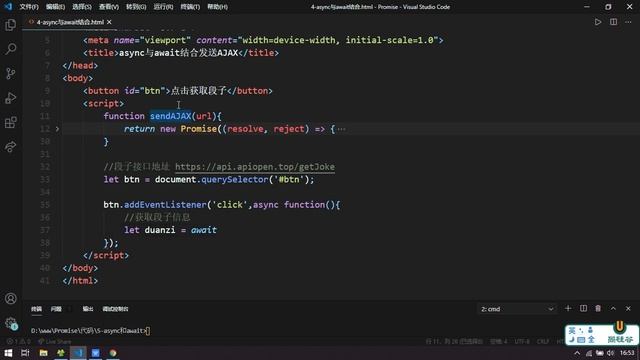The width and height of the screenshot is (640, 360).
Task: Split the editor to the right
Action: [x=613, y=22]
